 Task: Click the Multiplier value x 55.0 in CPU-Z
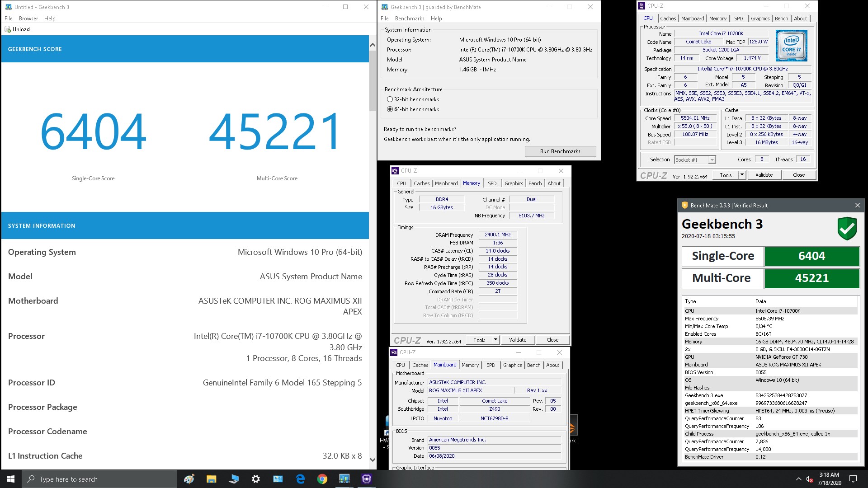point(695,126)
